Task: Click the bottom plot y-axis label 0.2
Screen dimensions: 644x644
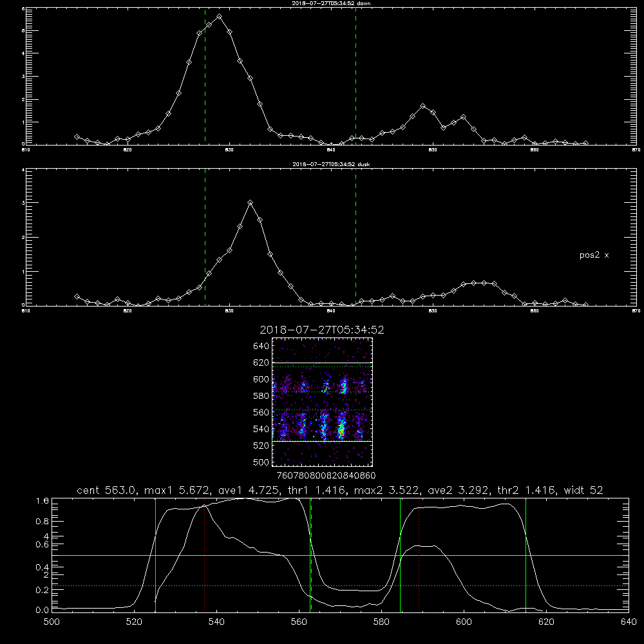Action: (43, 590)
